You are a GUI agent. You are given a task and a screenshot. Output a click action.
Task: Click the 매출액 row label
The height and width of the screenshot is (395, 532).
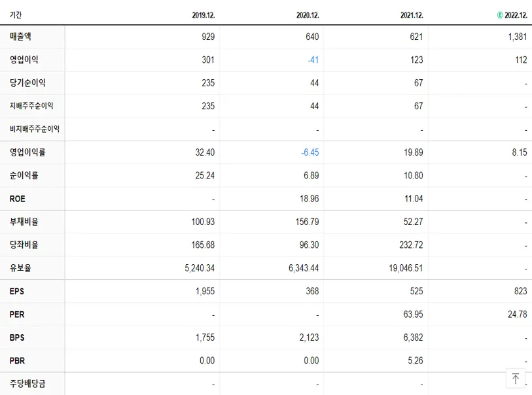20,37
